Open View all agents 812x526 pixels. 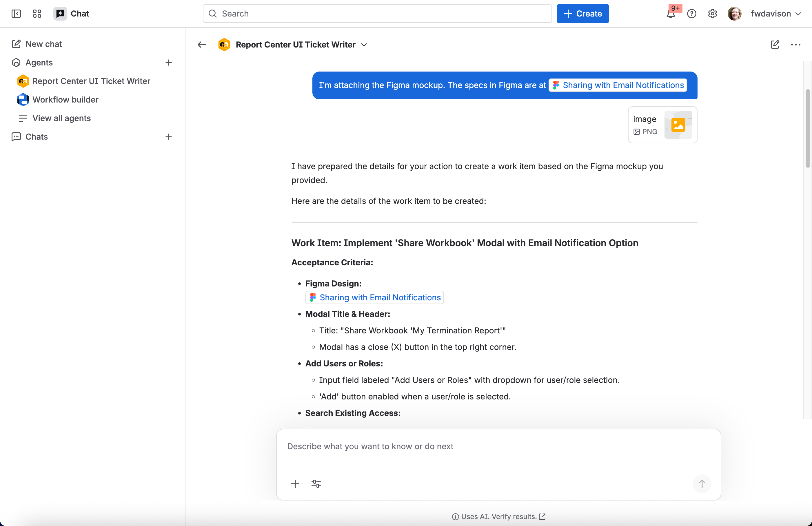61,118
